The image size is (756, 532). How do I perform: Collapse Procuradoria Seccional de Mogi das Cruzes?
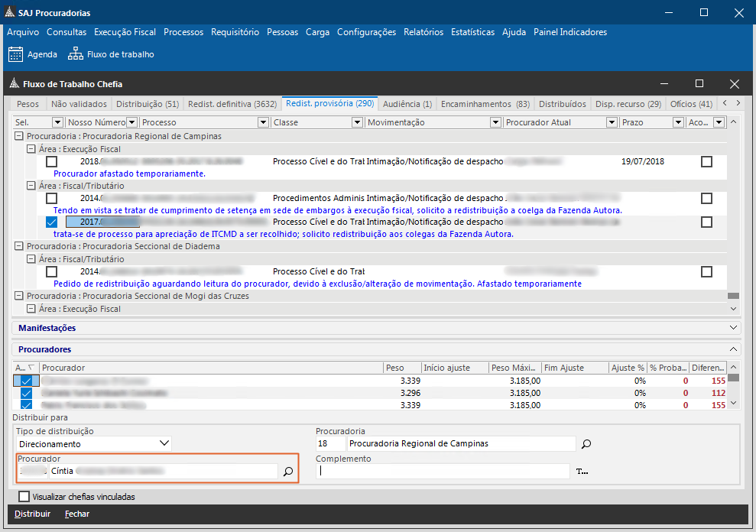(x=19, y=296)
